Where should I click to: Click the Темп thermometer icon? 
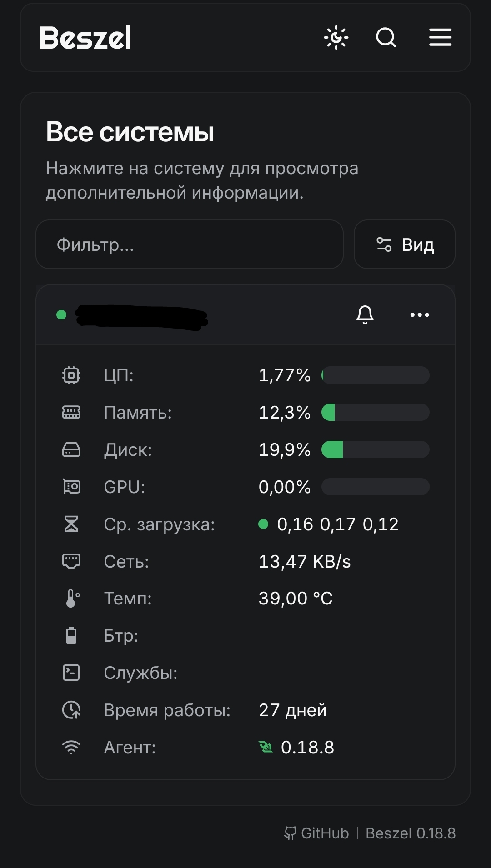pyautogui.click(x=72, y=599)
